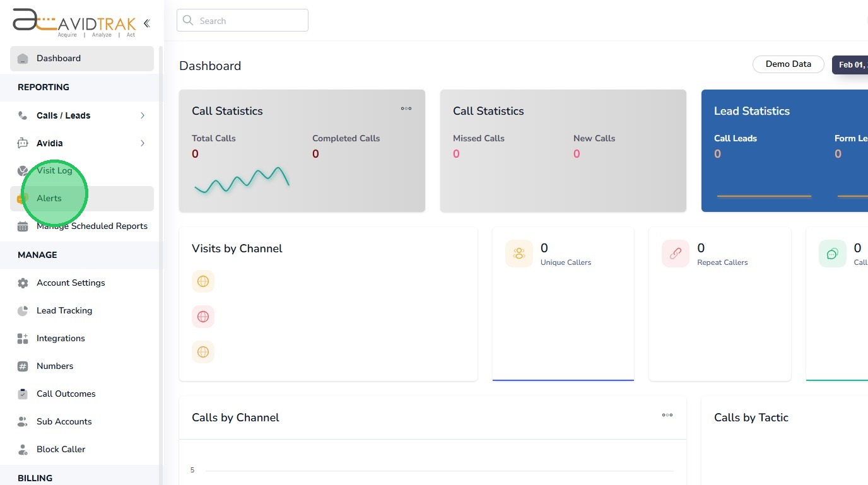Open the Dashboard menu item
868x485 pixels.
[x=59, y=59]
